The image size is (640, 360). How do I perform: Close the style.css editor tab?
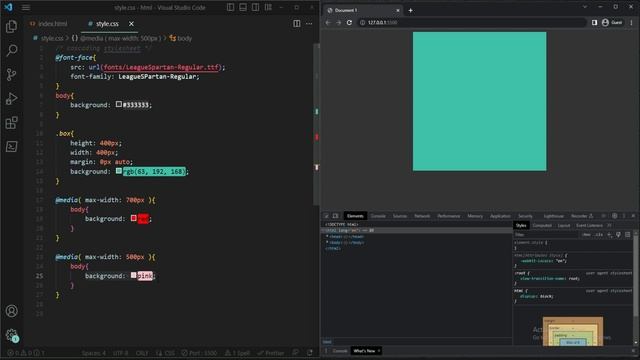(131, 24)
